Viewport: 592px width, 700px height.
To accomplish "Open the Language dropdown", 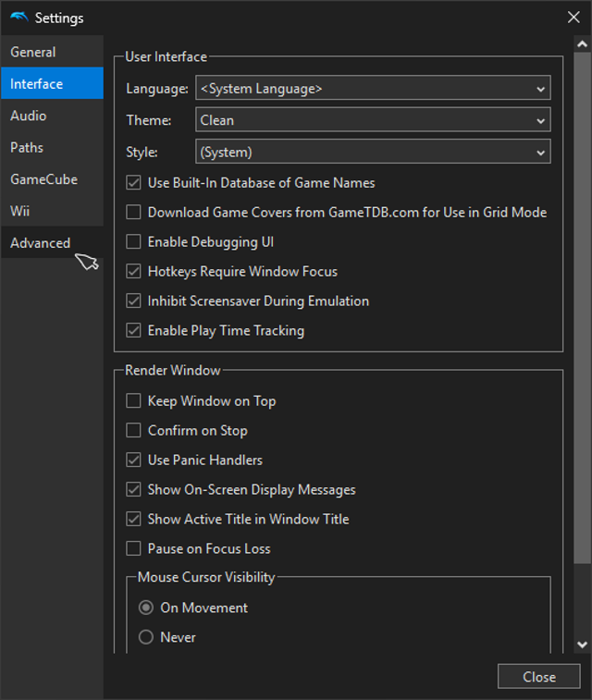I will (x=373, y=88).
